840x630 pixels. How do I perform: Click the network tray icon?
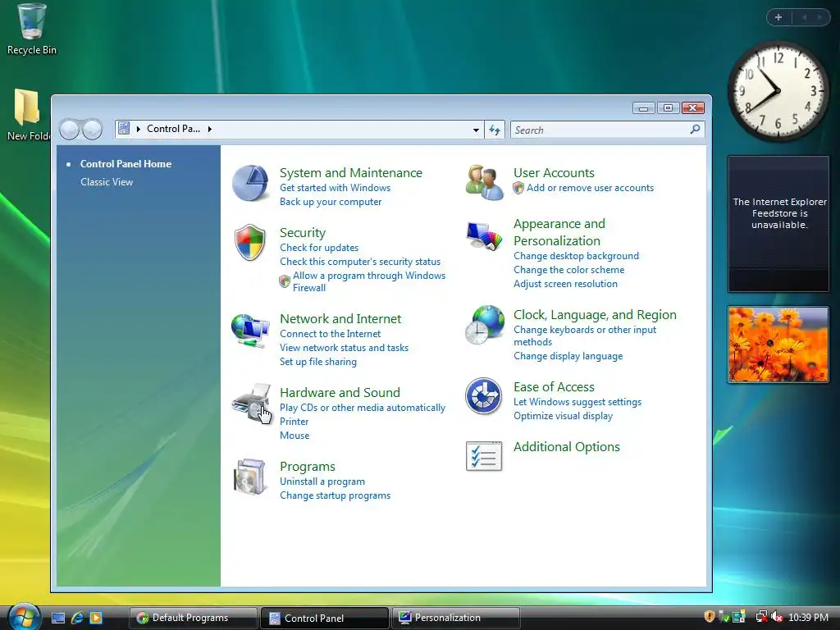[x=760, y=617]
